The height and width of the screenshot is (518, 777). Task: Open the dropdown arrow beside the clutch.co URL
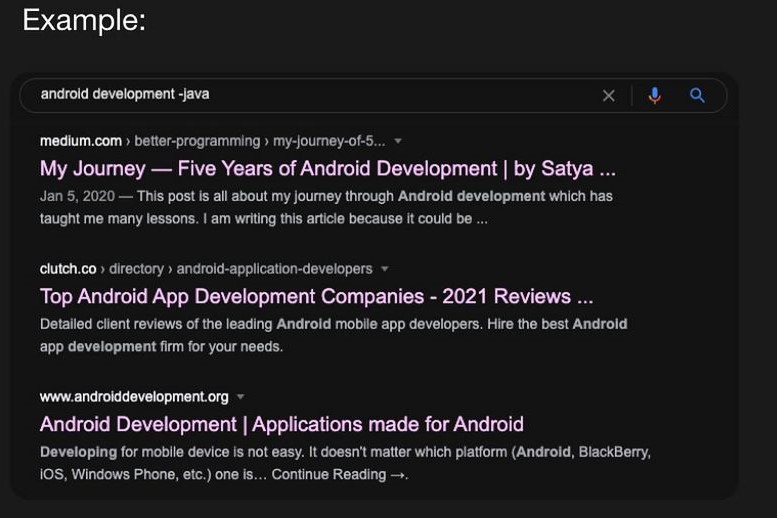[x=385, y=269]
